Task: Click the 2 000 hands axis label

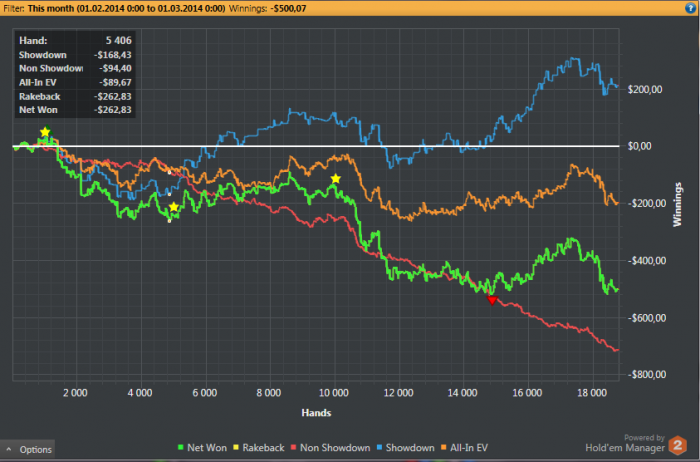Action: pos(75,393)
